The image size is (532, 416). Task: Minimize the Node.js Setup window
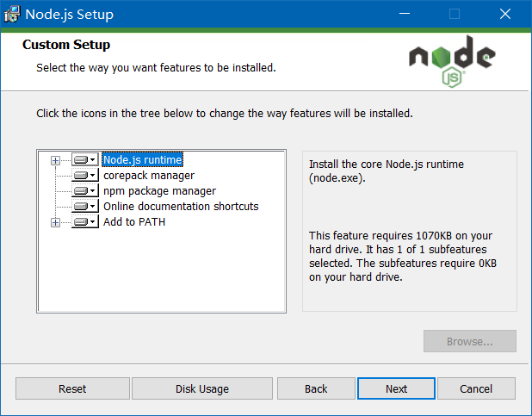[405, 14]
